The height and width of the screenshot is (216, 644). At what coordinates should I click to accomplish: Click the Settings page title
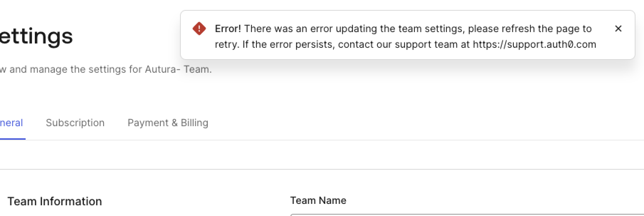click(x=36, y=36)
